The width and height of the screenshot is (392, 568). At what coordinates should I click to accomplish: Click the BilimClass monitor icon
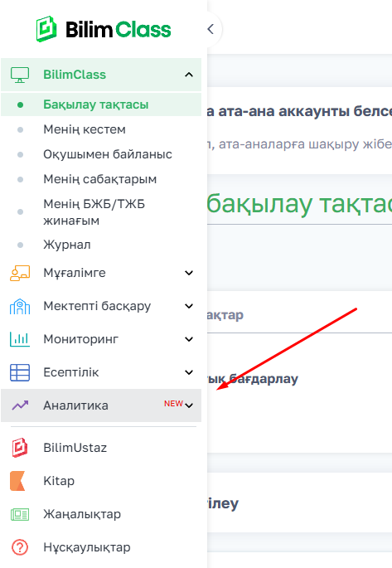[20, 75]
